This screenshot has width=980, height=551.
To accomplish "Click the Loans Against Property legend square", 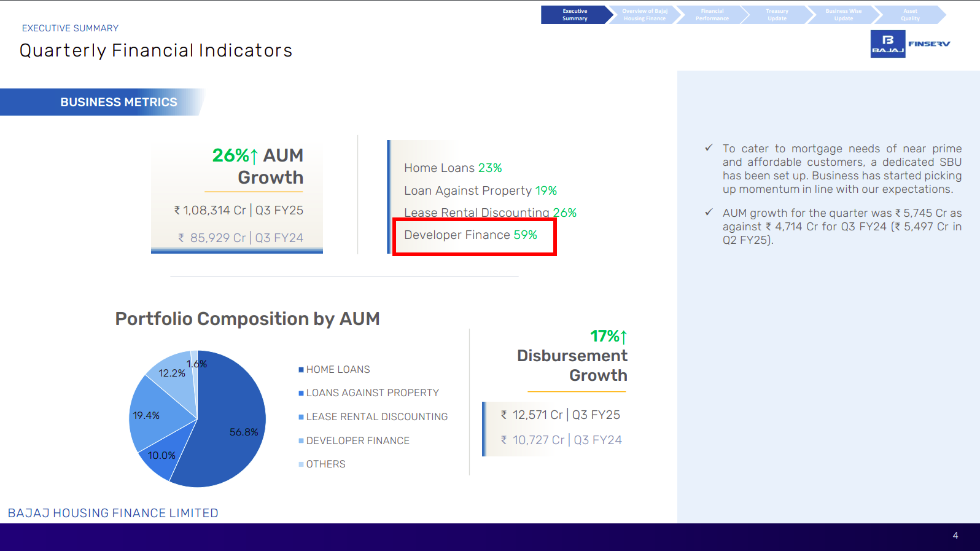I will pos(301,393).
